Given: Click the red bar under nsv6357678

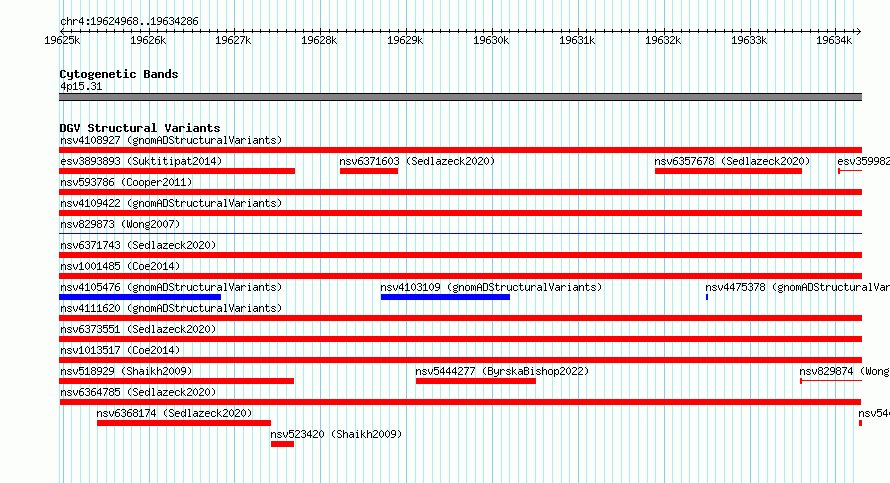Looking at the screenshot, I should (728, 171).
